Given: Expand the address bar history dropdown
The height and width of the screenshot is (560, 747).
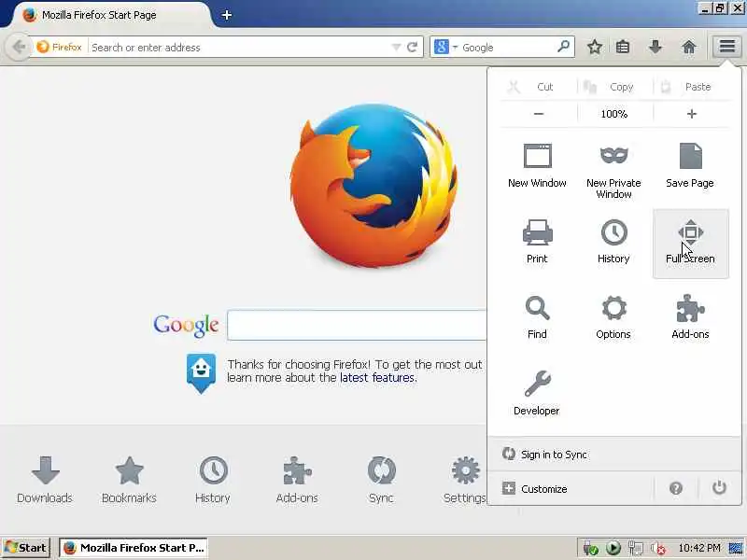Looking at the screenshot, I should coord(396,48).
